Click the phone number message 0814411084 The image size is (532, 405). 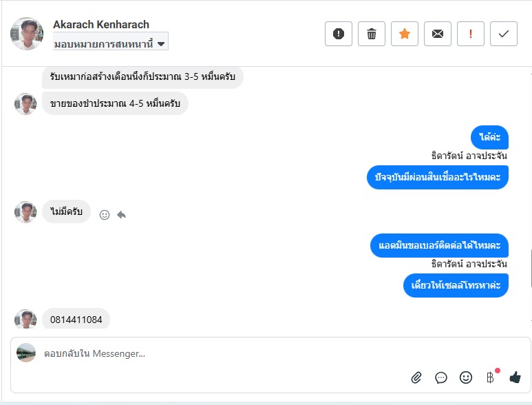[x=76, y=320]
